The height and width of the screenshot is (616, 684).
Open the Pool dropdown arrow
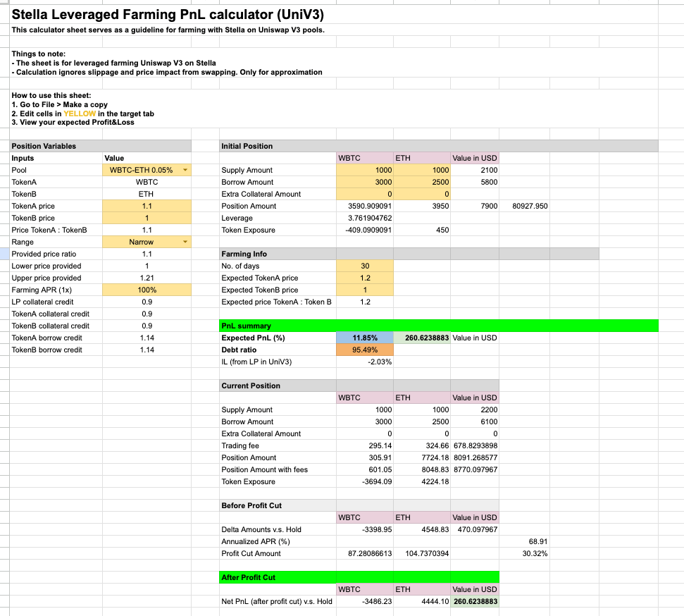[x=185, y=171]
